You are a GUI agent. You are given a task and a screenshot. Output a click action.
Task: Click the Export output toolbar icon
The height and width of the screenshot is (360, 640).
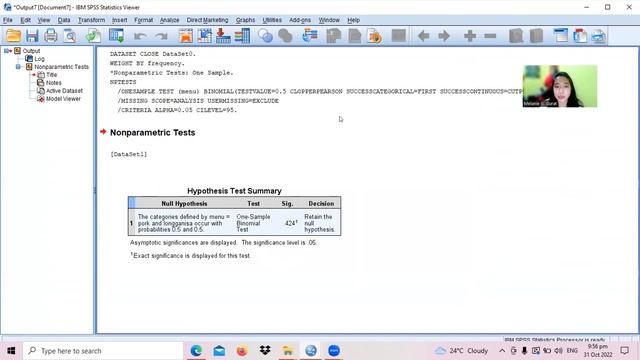coord(93,36)
